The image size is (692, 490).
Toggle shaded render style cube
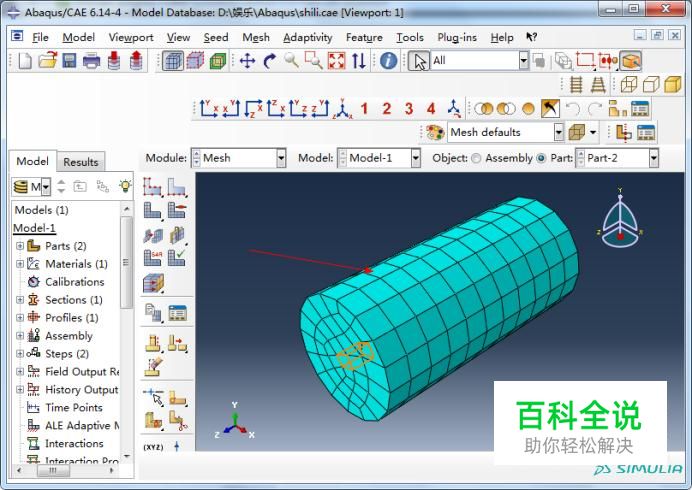(x=673, y=84)
